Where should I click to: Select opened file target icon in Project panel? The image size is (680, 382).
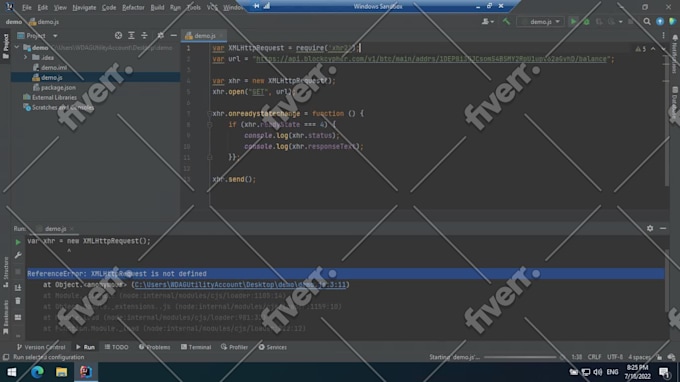click(x=118, y=36)
